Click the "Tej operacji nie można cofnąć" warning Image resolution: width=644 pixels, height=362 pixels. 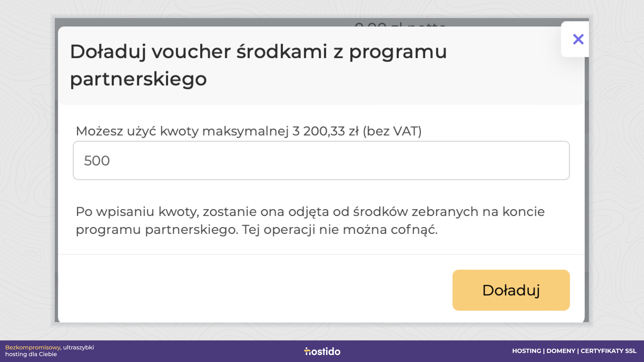click(340, 230)
